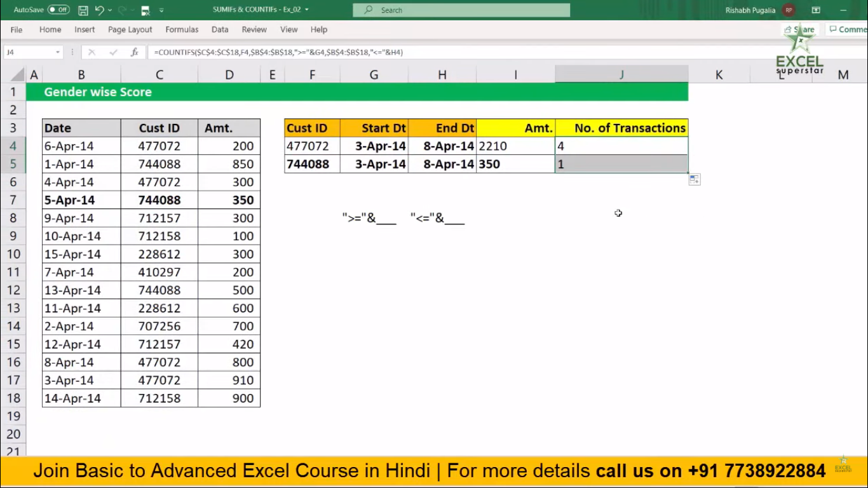Click the Insert Function fx icon
This screenshot has width=868, height=488.
[134, 52]
